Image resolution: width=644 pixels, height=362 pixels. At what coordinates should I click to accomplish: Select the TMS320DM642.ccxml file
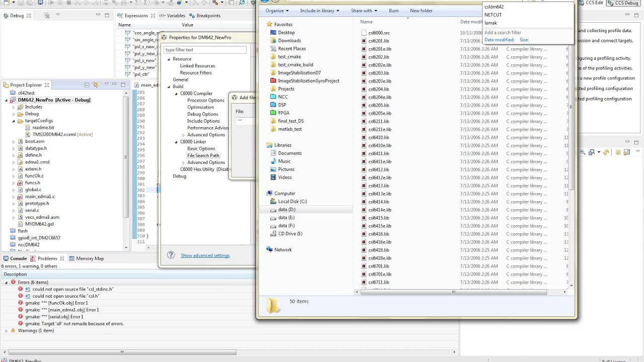(x=62, y=135)
